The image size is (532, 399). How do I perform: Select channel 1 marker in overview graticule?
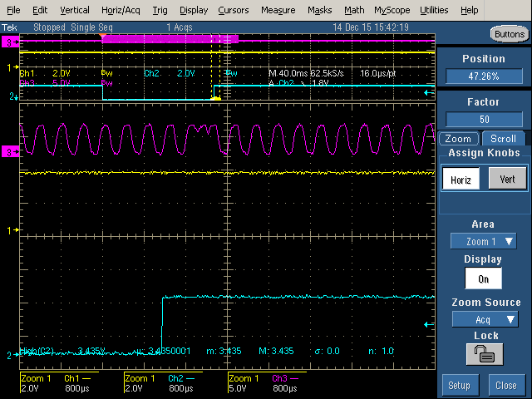[x=13, y=67]
